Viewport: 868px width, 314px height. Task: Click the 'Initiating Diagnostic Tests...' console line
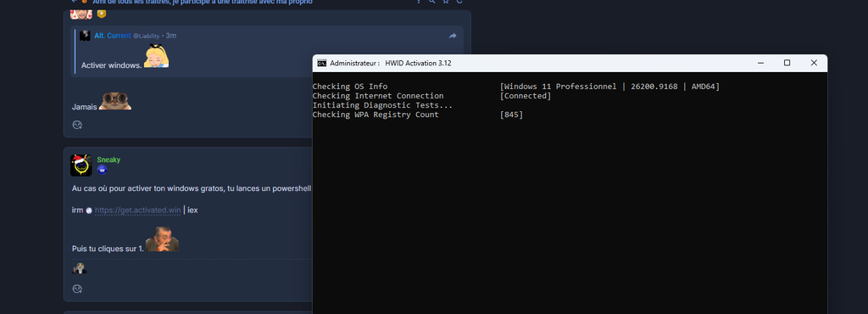[x=382, y=105]
